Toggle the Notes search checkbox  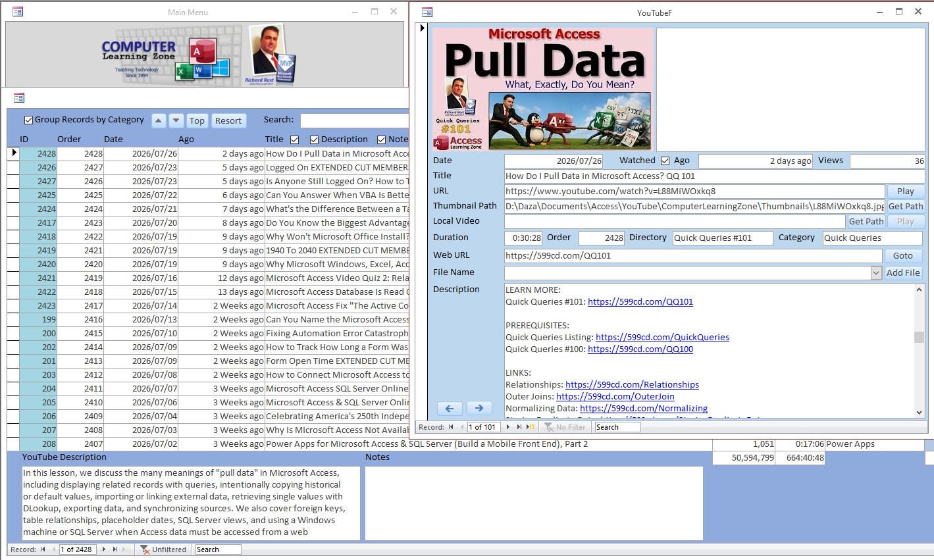click(x=381, y=140)
